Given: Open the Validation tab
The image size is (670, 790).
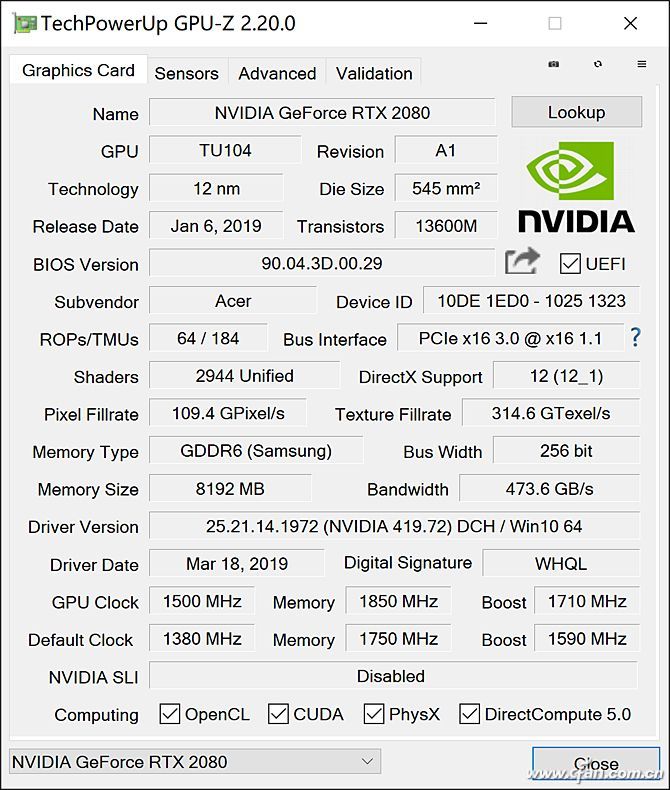Looking at the screenshot, I should [x=374, y=73].
